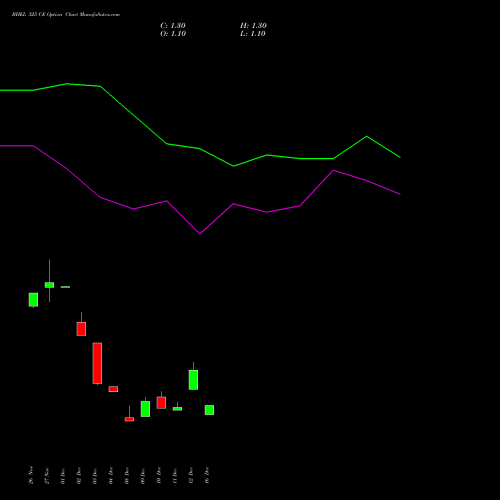The width and height of the screenshot is (500, 500).
Task: Select the flat doji candle for 01 Dec
Action: tap(65, 287)
